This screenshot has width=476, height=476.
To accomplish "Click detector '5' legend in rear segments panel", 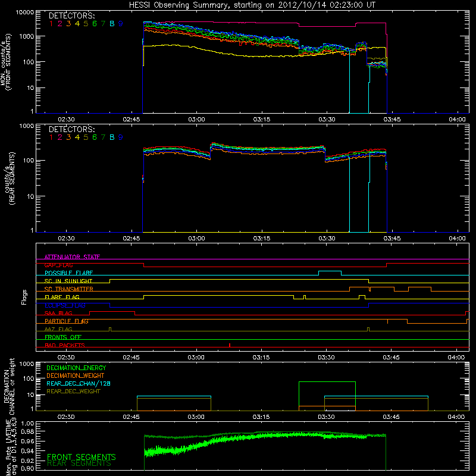I will 86,137.
